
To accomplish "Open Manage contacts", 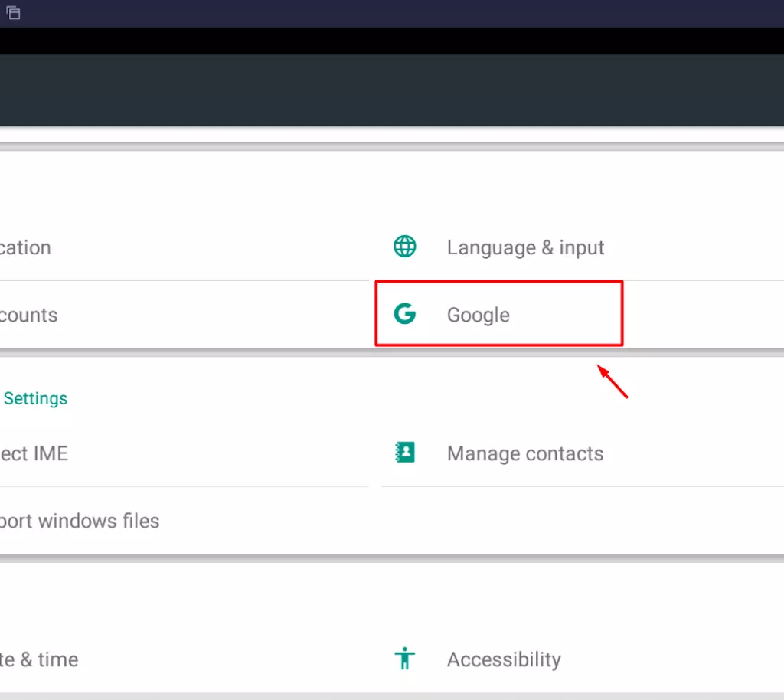I will coord(582,453).
